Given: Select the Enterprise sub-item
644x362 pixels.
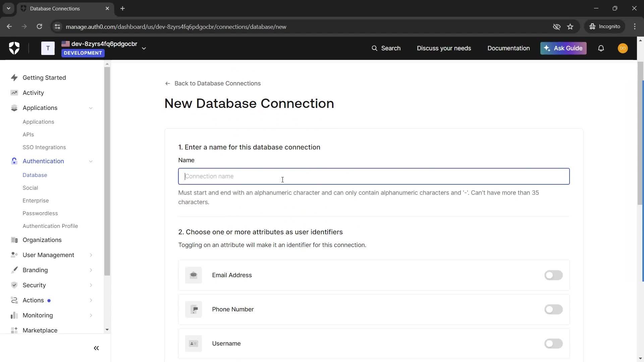Looking at the screenshot, I should (36, 201).
